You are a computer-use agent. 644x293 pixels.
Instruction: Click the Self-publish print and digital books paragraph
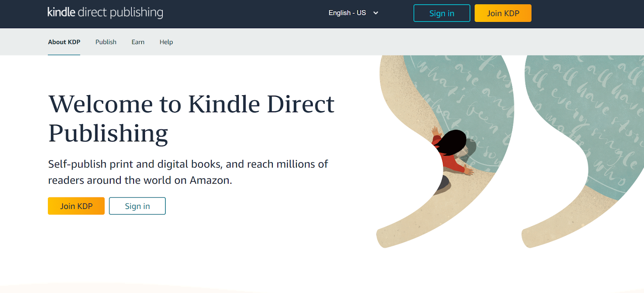(x=188, y=172)
